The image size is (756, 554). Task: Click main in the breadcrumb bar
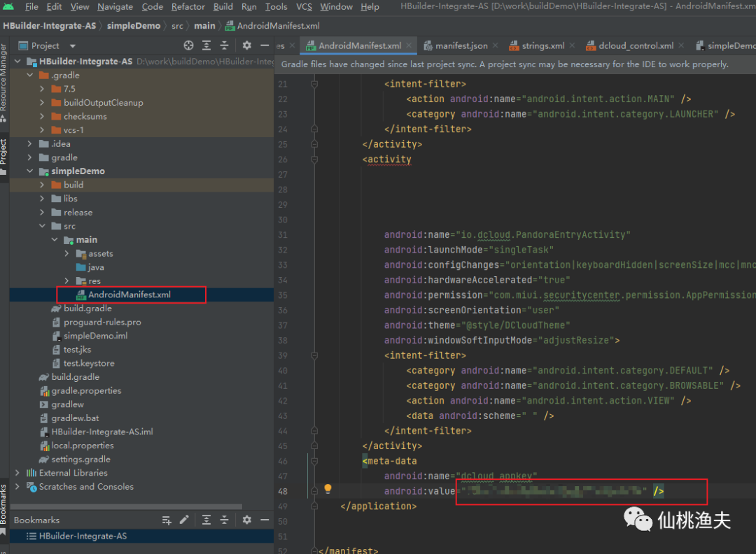coord(204,26)
